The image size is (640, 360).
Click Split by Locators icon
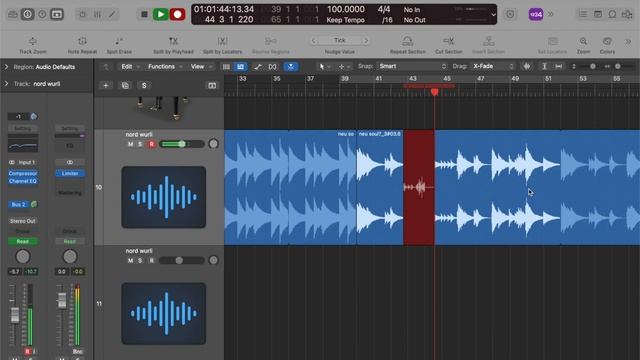pos(222,41)
